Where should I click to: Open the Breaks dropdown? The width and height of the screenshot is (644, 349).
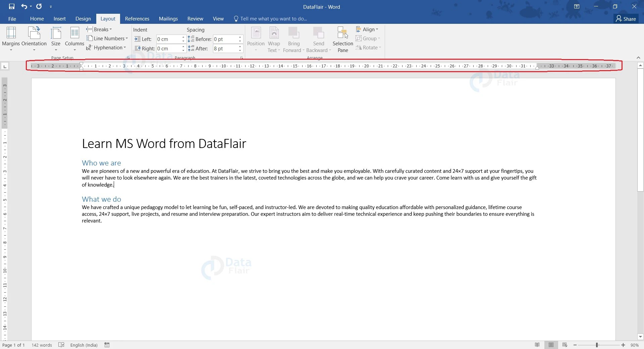(99, 29)
